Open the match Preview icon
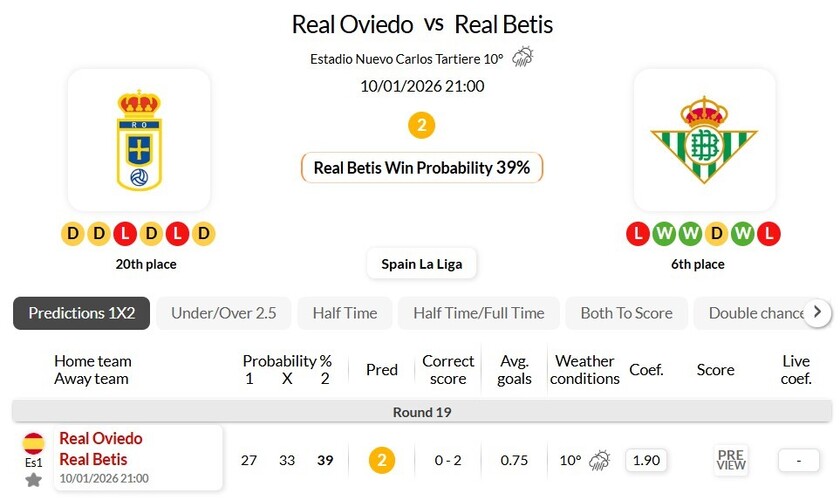Image resolution: width=840 pixels, height=500 pixels. (731, 460)
